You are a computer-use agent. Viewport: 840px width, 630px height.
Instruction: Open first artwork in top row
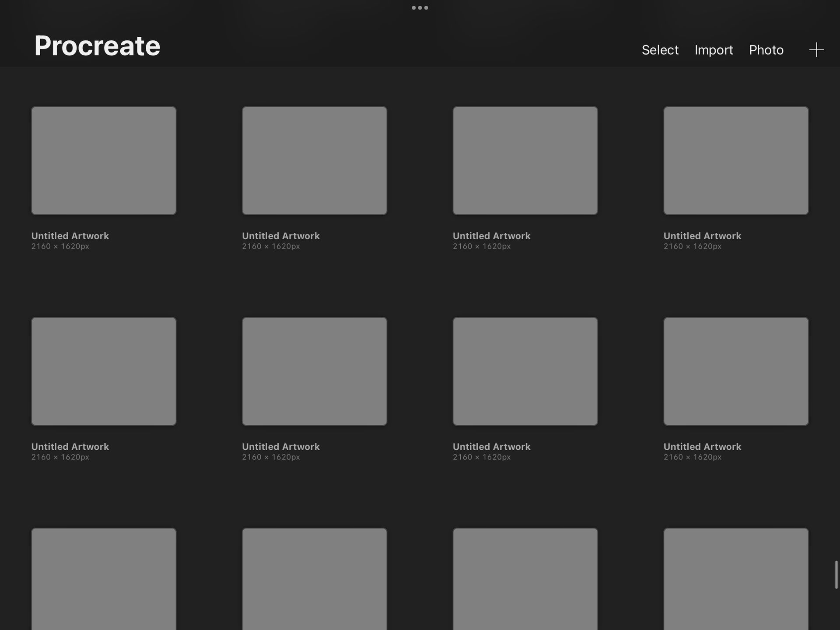coord(104,161)
